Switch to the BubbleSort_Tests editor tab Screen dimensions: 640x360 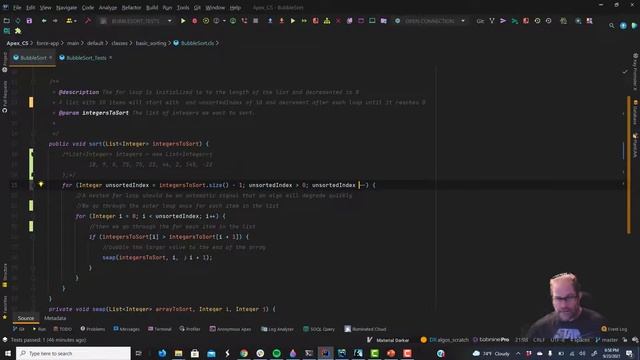click(x=86, y=58)
